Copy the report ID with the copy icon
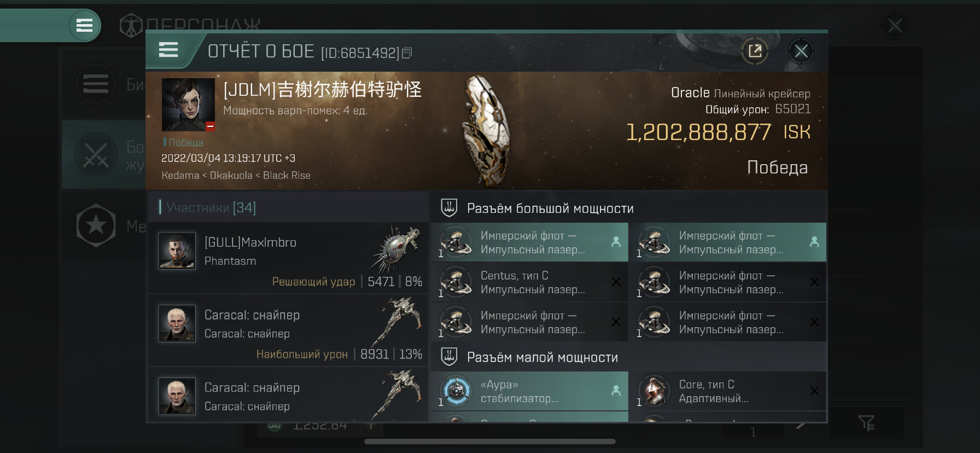Image resolution: width=980 pixels, height=453 pixels. (x=407, y=53)
